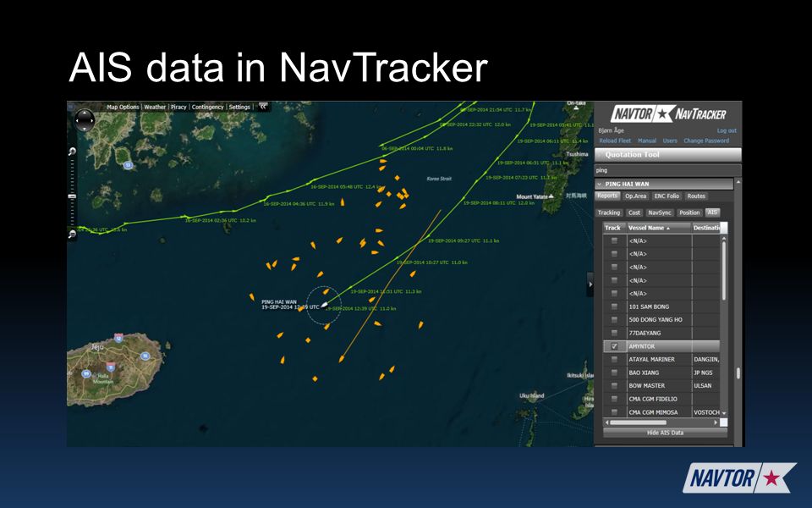The width and height of the screenshot is (812, 508).
Task: Open the Manual link
Action: 647,141
